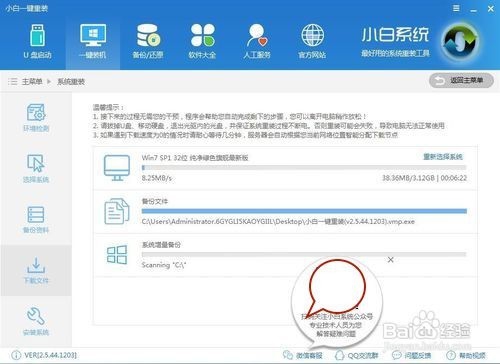Click the 小白一键重装 window title
The width and height of the screenshot is (500, 364).
pos(26,8)
